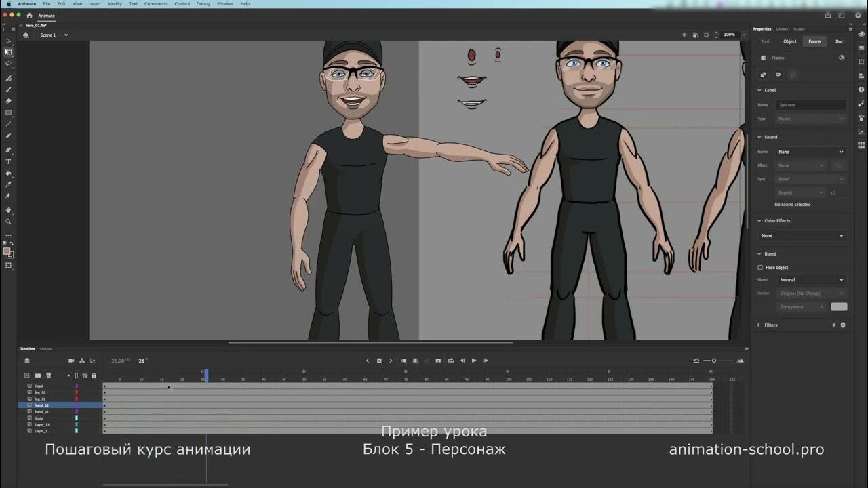Image resolution: width=868 pixels, height=488 pixels.
Task: Toggle the Loop playback button
Action: pos(451,361)
